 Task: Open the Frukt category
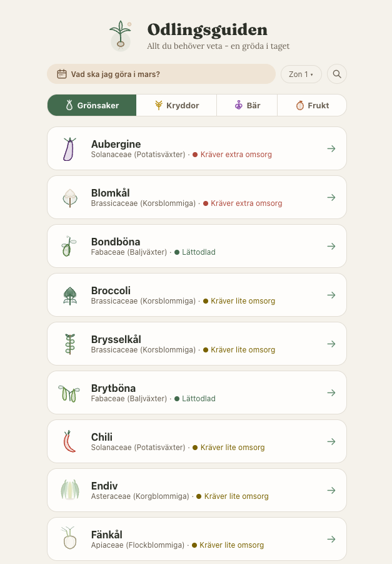pyautogui.click(x=312, y=105)
